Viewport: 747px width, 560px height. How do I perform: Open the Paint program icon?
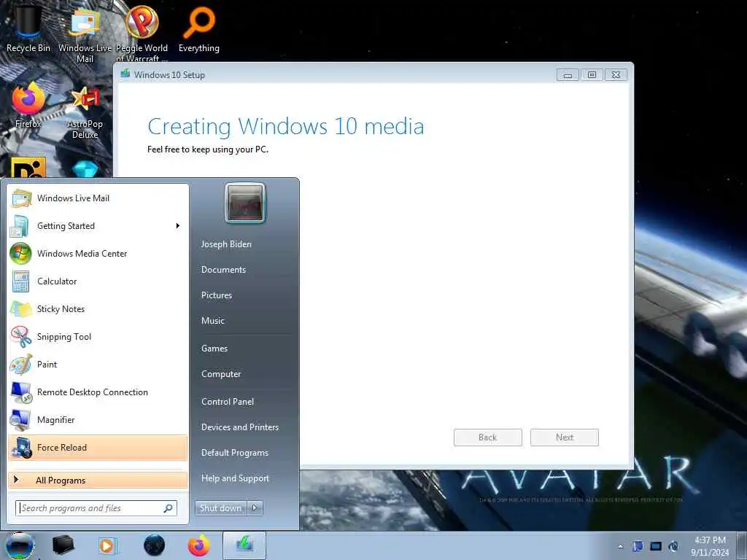(x=20, y=365)
